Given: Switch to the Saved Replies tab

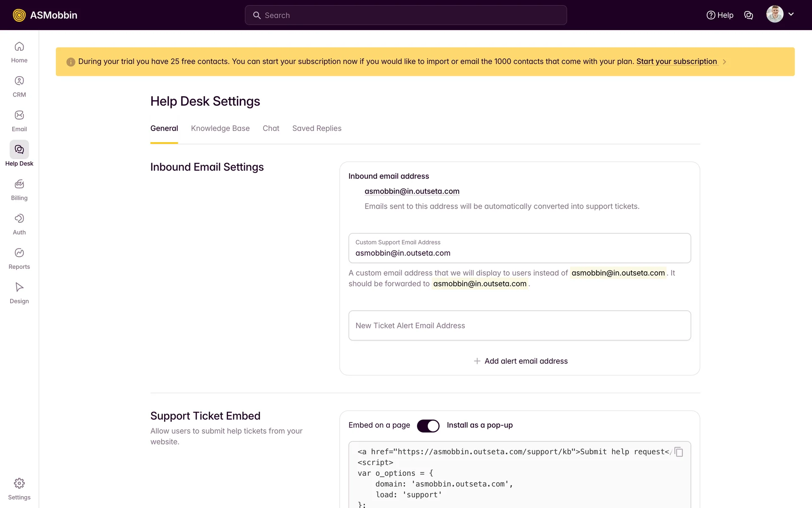Looking at the screenshot, I should coord(316,128).
